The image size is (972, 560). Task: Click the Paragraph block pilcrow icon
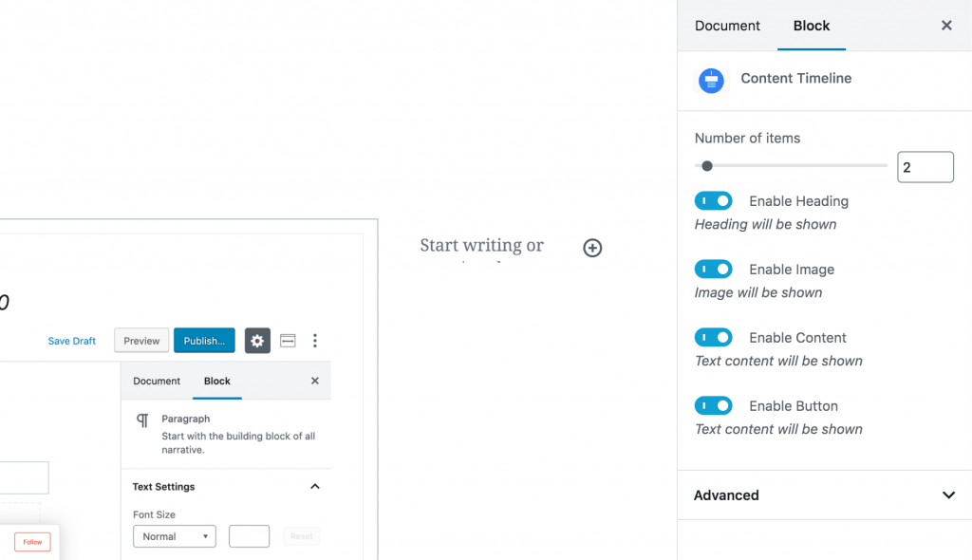[142, 420]
